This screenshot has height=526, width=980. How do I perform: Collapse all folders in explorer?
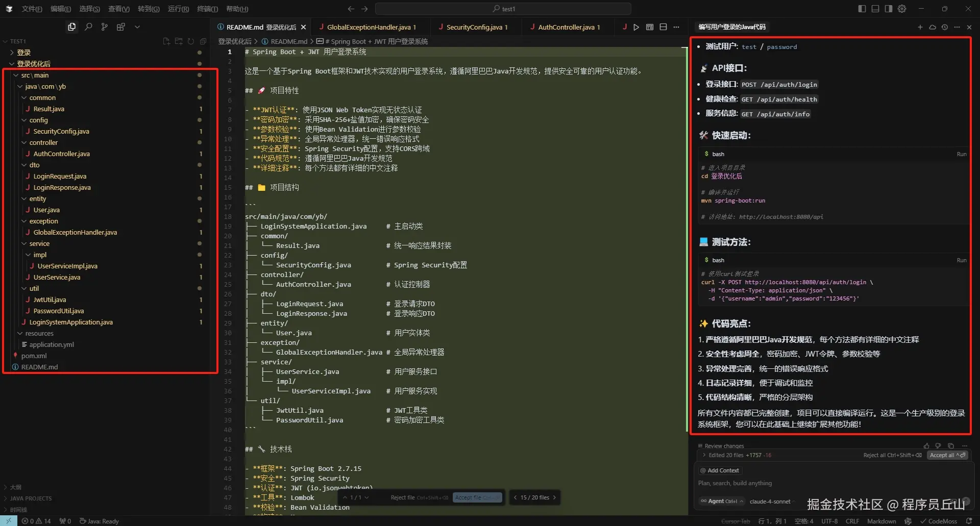point(203,41)
